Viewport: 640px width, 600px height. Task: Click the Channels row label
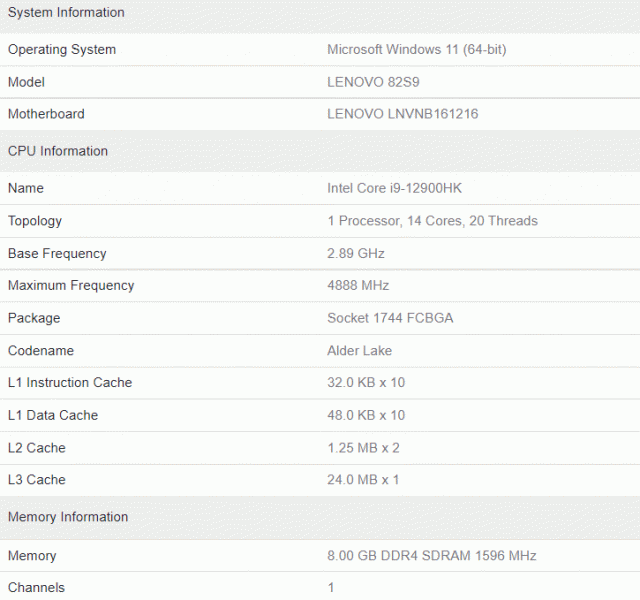click(36, 588)
